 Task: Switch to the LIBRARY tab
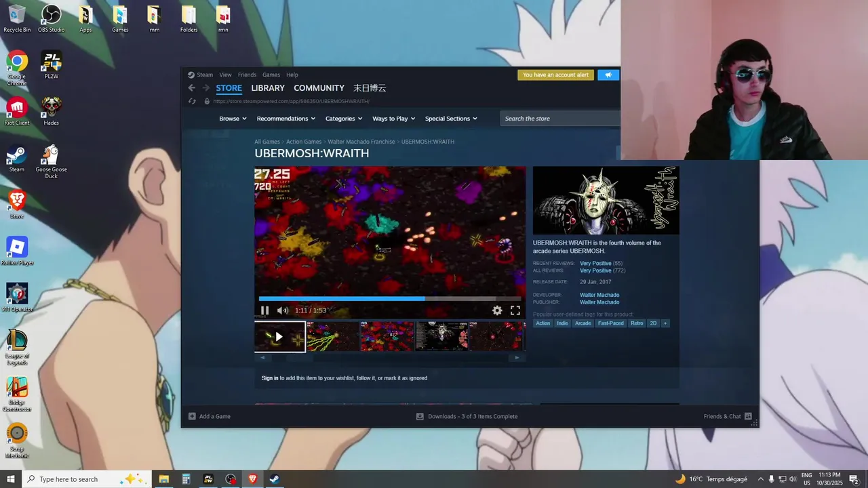click(x=268, y=88)
